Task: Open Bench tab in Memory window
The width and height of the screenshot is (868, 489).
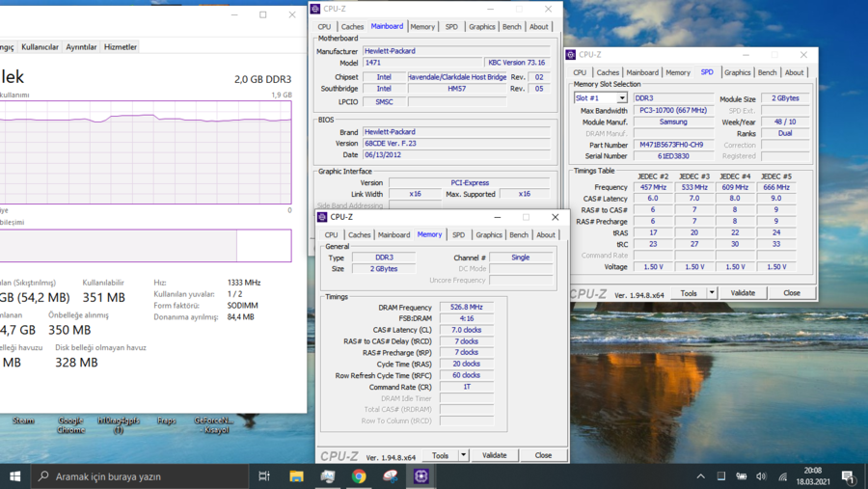Action: pyautogui.click(x=519, y=234)
